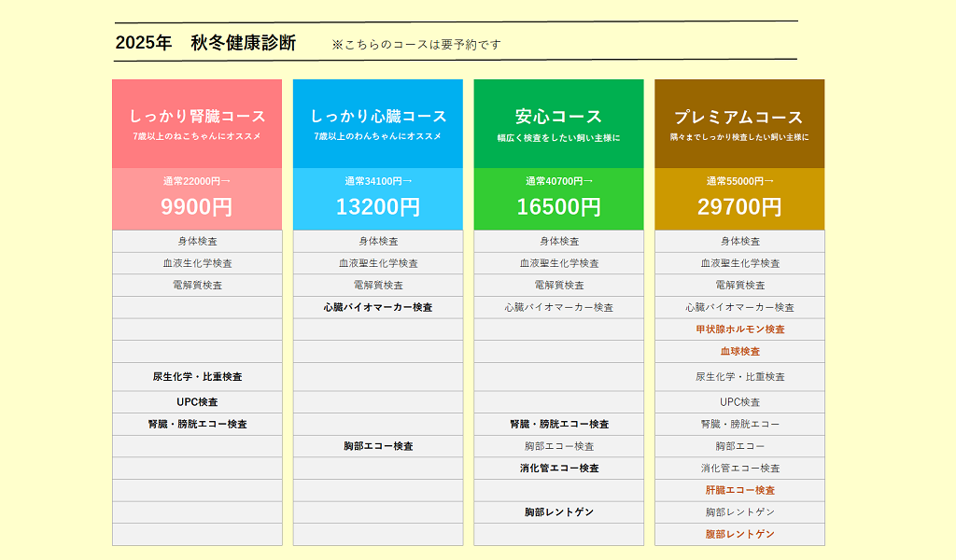This screenshot has height=560, width=956.
Task: Click the 要予約 reservation notice text
Action: pyautogui.click(x=416, y=44)
